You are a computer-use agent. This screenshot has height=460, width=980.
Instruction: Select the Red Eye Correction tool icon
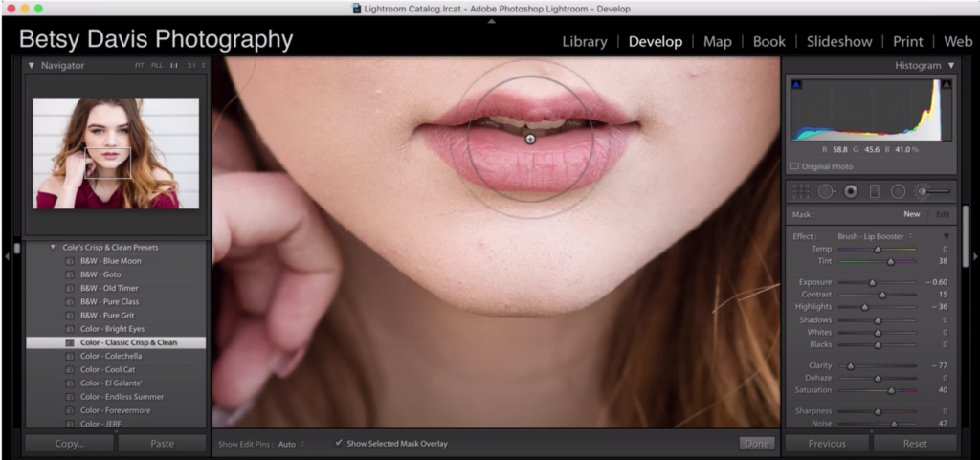[x=851, y=191]
